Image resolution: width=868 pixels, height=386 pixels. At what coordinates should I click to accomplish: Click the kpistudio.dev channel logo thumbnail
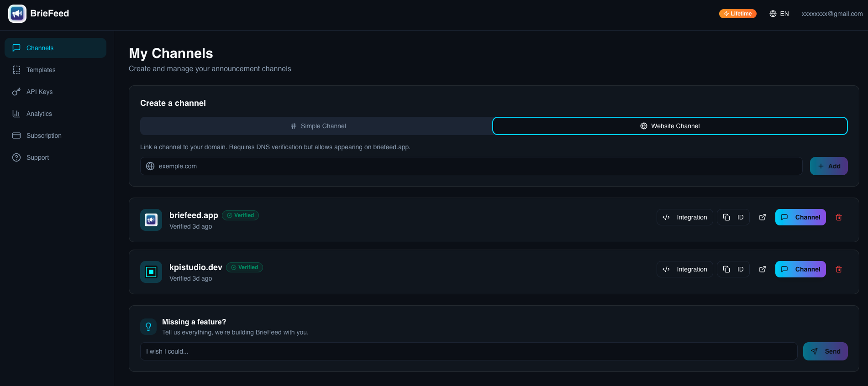click(x=151, y=272)
